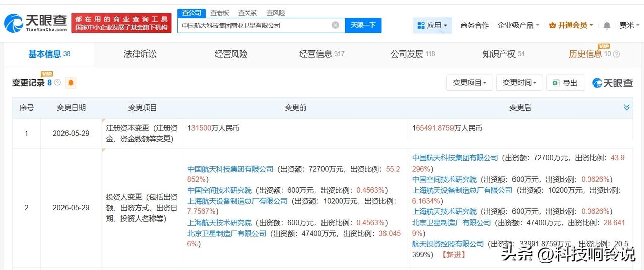Open the 经营风险 tab

point(231,54)
